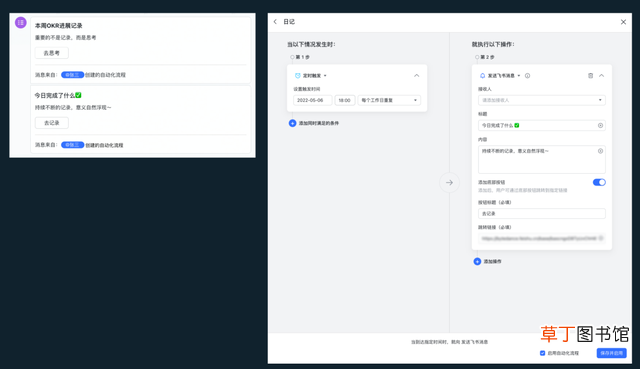
Task: Collapse the step 1 trigger card
Action: click(416, 76)
